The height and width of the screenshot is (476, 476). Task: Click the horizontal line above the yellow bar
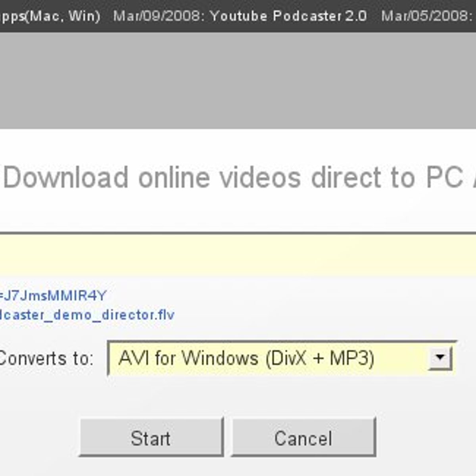(x=238, y=233)
